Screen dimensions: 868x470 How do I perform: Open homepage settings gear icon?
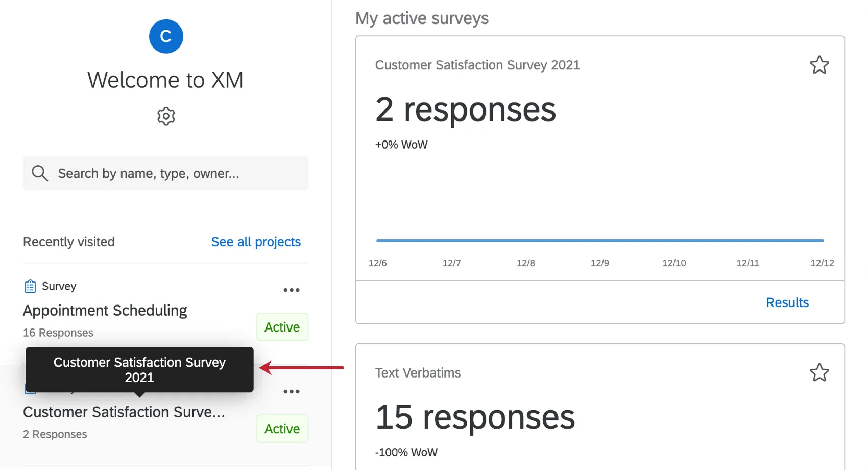[166, 116]
